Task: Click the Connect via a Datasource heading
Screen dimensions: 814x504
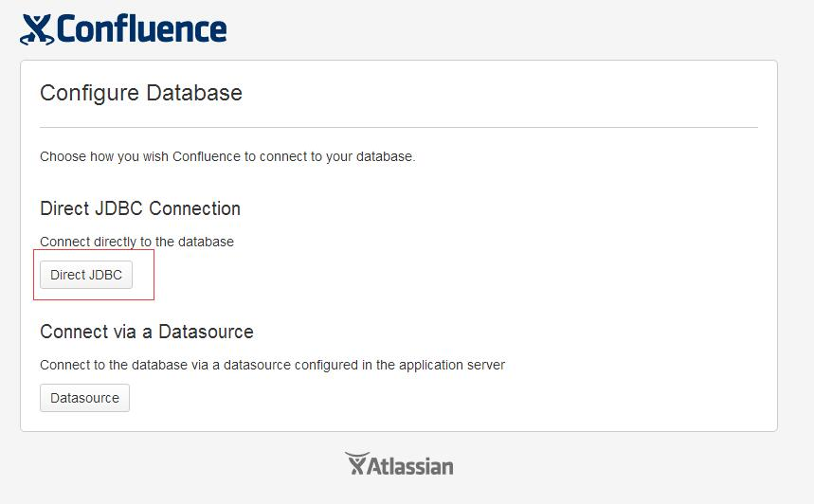Action: pos(147,332)
